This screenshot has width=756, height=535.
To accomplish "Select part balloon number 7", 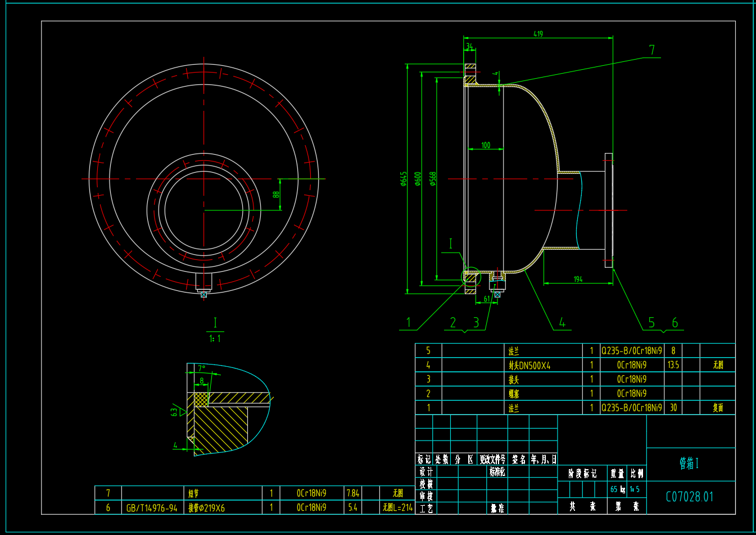I will pos(652,50).
